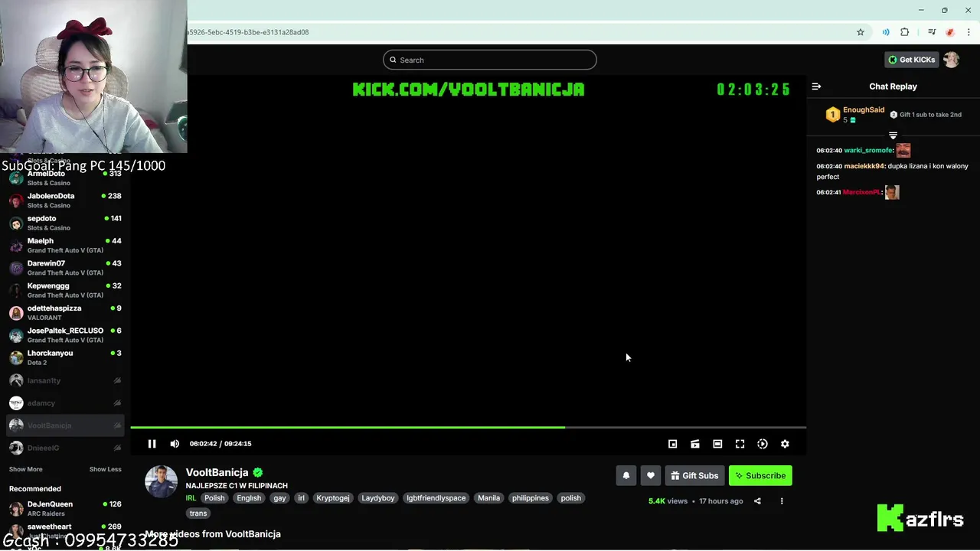Click EnoughSaid top gifter entry
Screen dimensions: 980x551
pyautogui.click(x=854, y=115)
